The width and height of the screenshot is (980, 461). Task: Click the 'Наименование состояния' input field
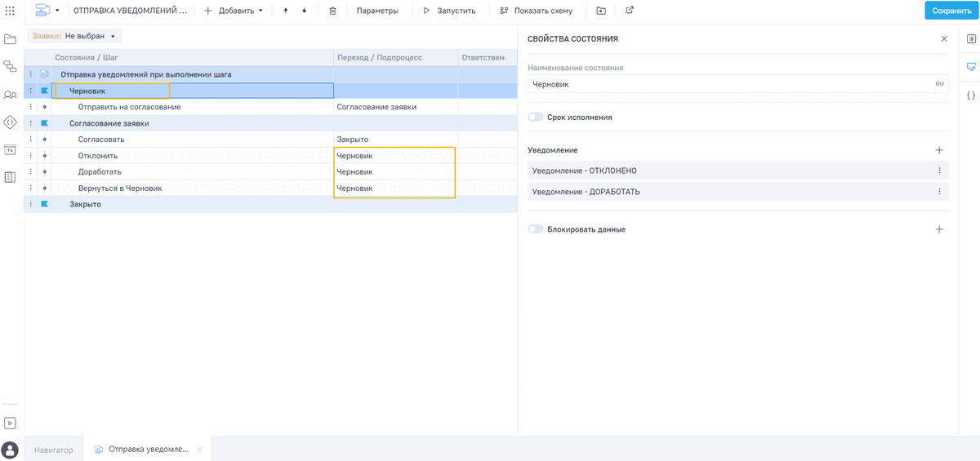738,84
